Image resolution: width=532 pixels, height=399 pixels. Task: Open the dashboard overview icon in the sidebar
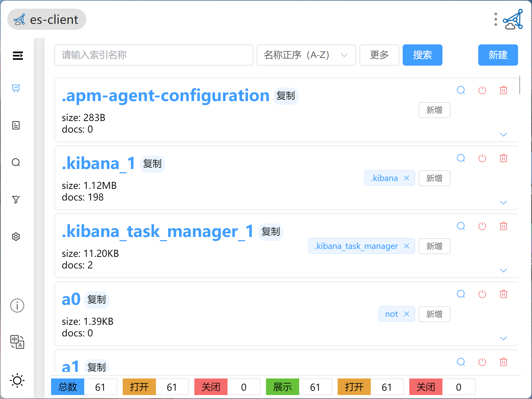coord(16,88)
